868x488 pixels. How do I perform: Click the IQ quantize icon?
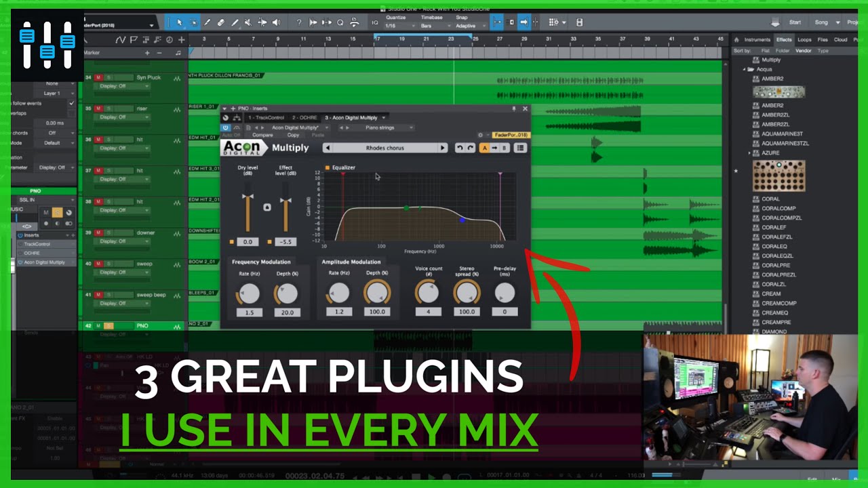point(375,22)
